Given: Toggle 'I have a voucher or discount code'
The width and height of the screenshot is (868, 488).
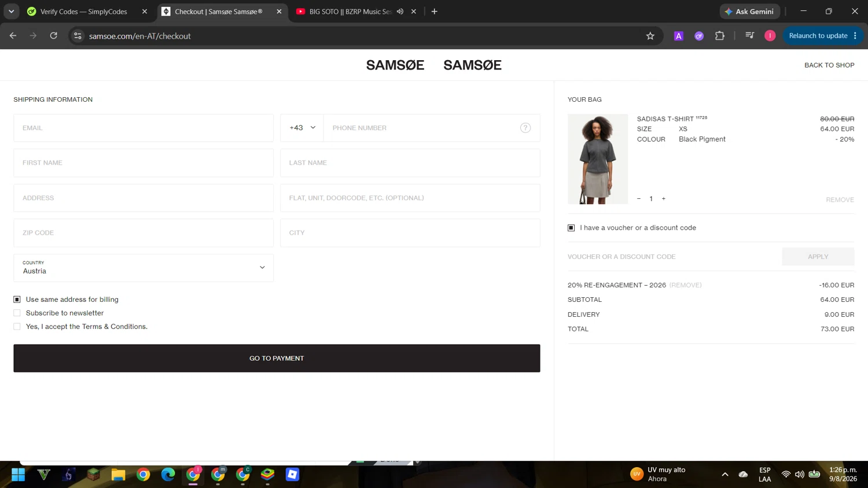Looking at the screenshot, I should [571, 228].
